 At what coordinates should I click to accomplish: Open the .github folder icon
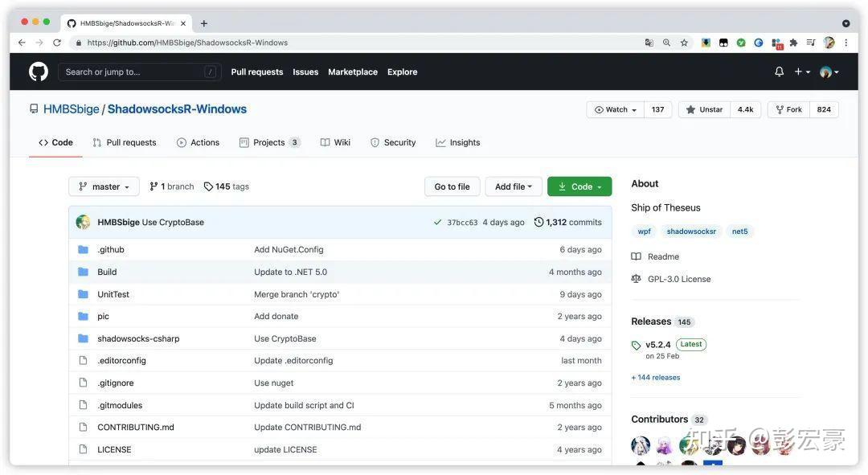[83, 249]
